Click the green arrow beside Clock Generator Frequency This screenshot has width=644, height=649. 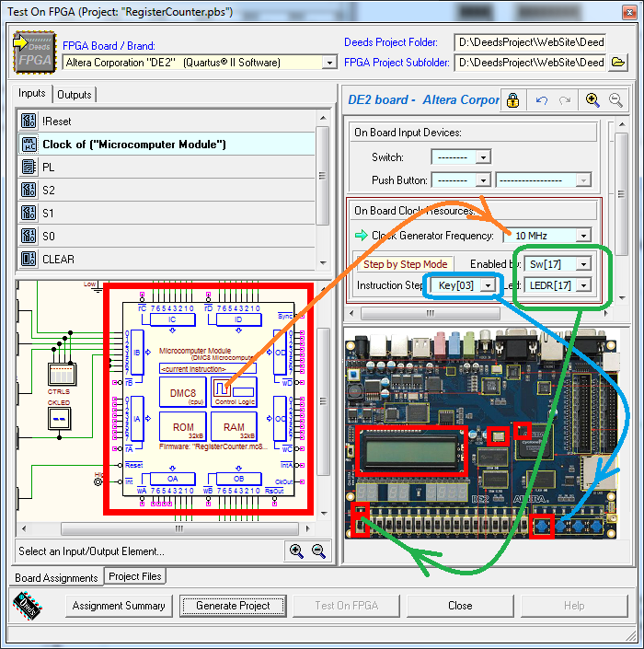point(361,235)
